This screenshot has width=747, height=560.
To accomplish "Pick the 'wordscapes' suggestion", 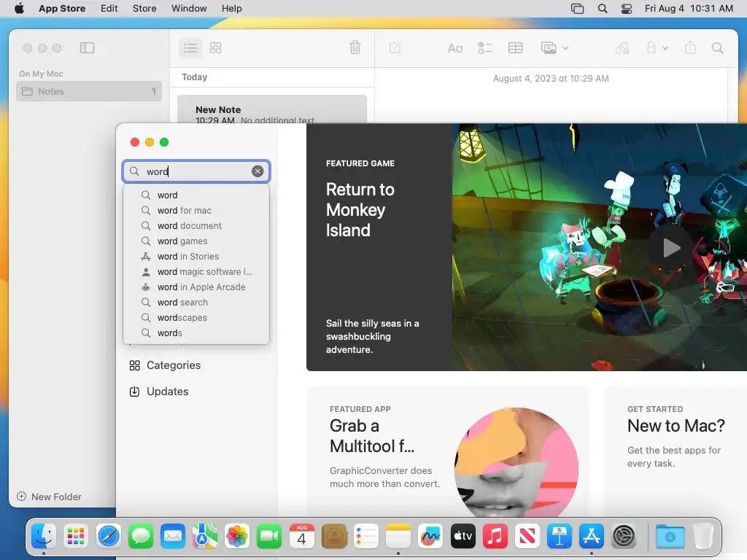I will pos(196,318).
